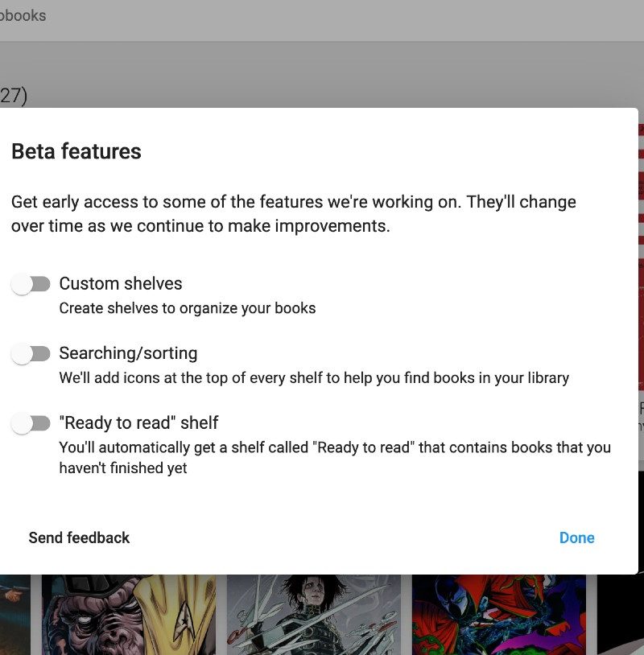Open Send feedback in the dialog
This screenshot has height=655, width=644.
coord(79,538)
